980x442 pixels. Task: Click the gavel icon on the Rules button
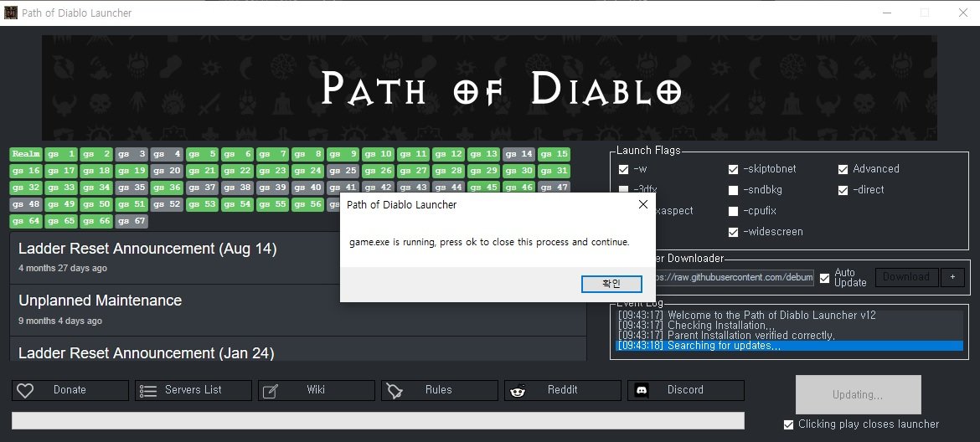click(x=395, y=391)
